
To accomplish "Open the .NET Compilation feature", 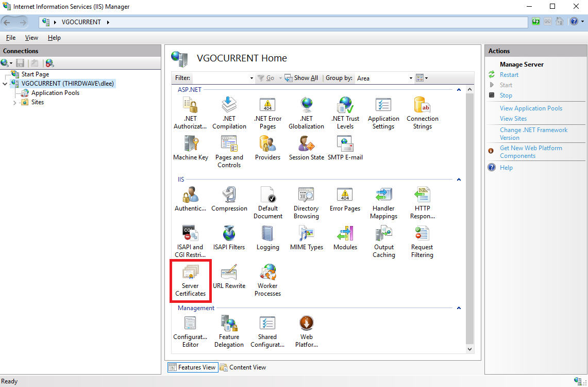I will (229, 113).
